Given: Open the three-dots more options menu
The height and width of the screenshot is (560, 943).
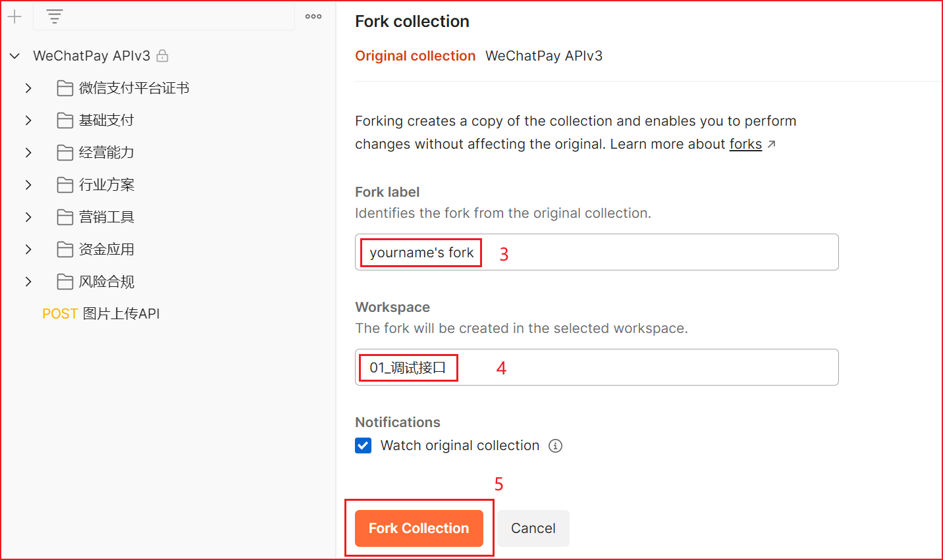Looking at the screenshot, I should click(x=313, y=17).
